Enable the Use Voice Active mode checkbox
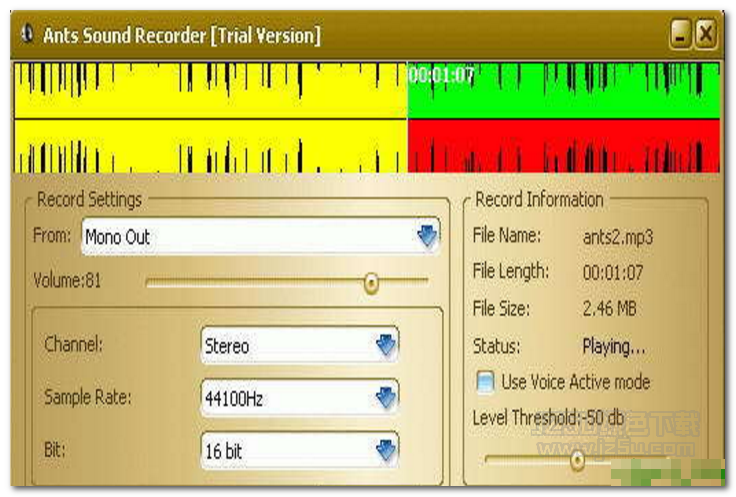This screenshot has height=497, width=736. pyautogui.click(x=485, y=382)
